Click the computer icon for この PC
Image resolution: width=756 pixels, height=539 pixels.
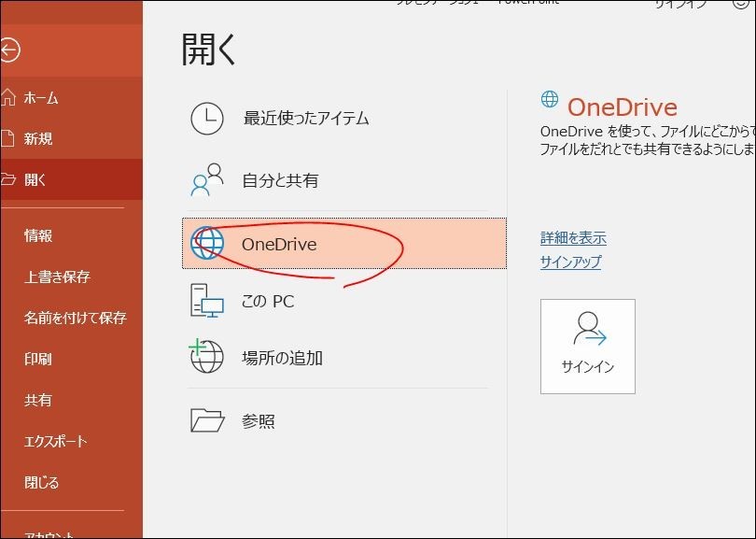tap(207, 301)
